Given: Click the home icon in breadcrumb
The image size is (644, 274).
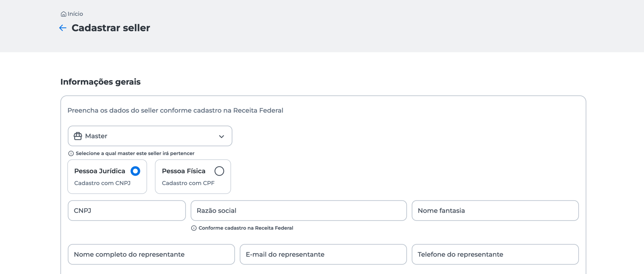Looking at the screenshot, I should tap(63, 14).
